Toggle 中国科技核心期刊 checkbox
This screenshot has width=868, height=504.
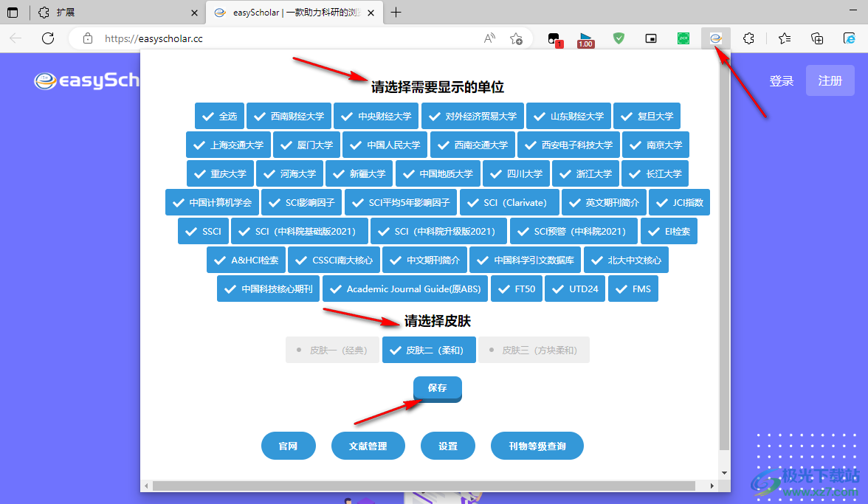coord(269,289)
